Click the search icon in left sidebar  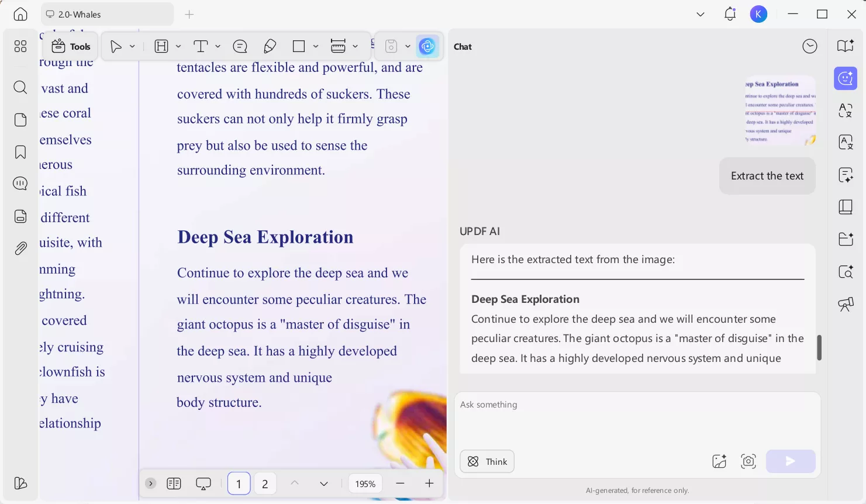(20, 88)
